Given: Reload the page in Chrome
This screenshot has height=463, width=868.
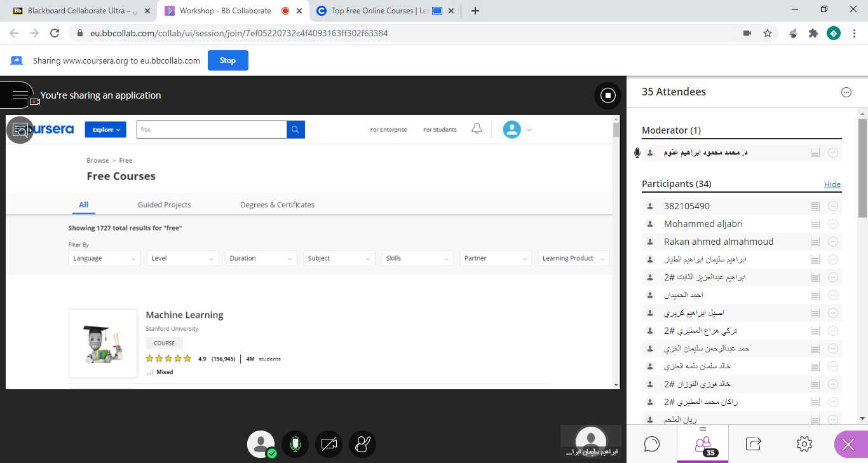Looking at the screenshot, I should (55, 33).
